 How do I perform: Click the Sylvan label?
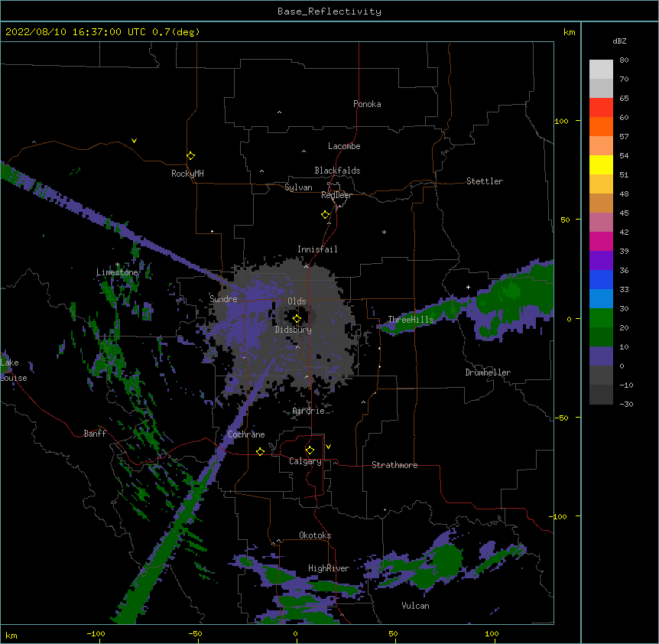(x=298, y=187)
